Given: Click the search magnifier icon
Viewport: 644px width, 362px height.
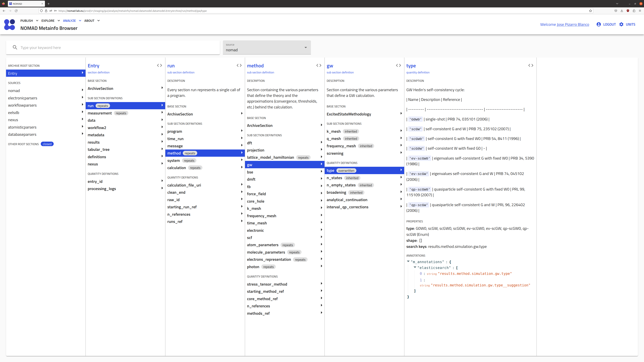Looking at the screenshot, I should (x=15, y=47).
